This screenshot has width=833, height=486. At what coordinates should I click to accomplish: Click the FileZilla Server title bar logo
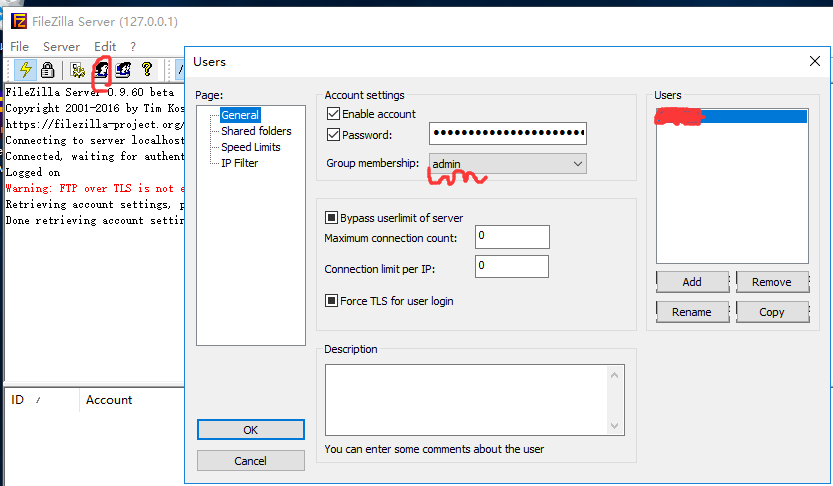tap(19, 21)
